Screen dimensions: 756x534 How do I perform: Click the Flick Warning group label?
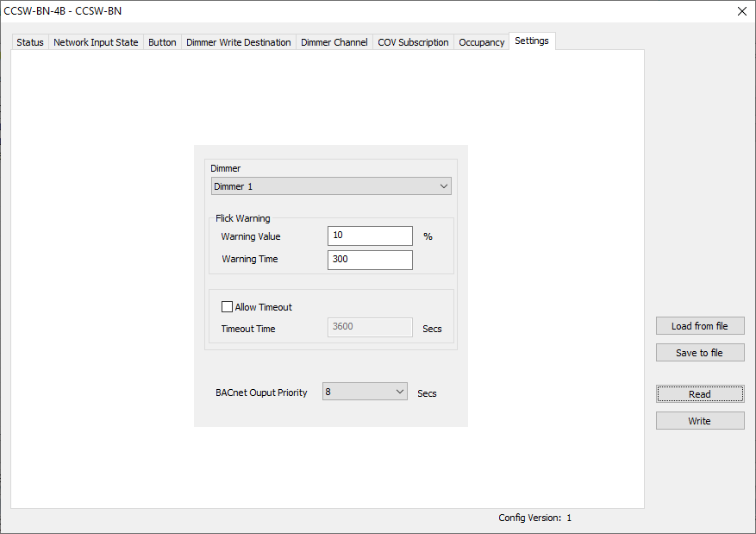coord(242,218)
